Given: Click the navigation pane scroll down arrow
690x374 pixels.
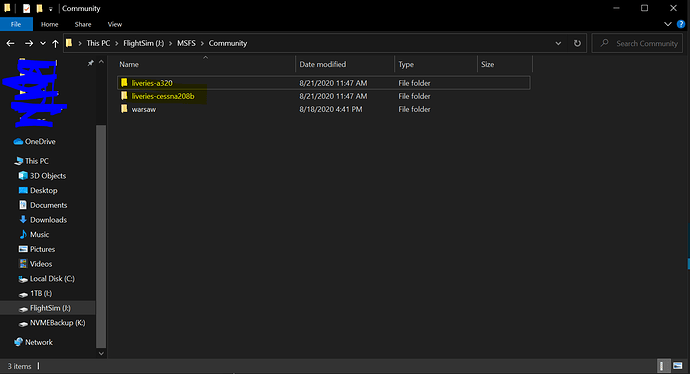Looking at the screenshot, I should click(x=101, y=353).
